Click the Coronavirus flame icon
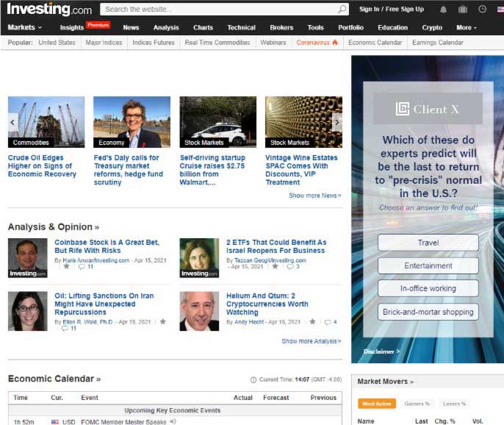 pos(335,43)
